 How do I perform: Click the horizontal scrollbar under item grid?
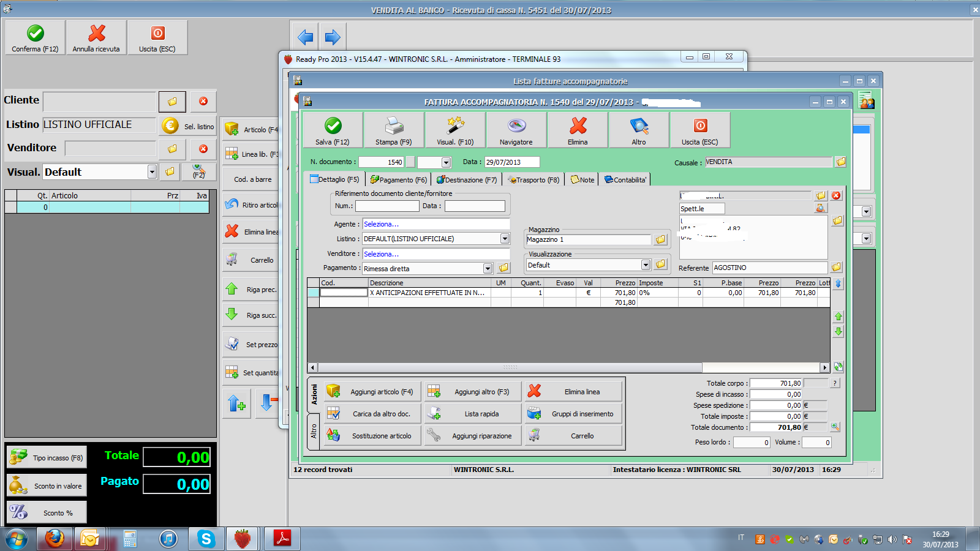510,368
